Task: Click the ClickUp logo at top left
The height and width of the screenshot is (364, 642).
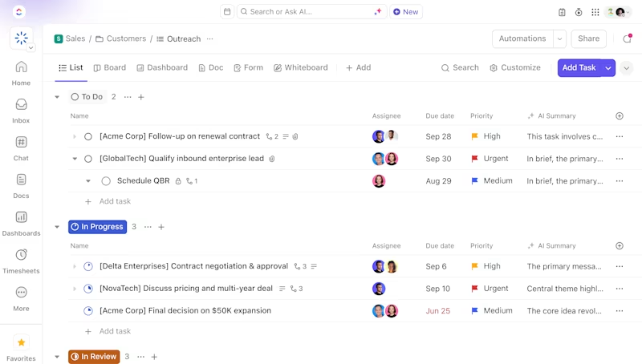Action: pos(18,12)
